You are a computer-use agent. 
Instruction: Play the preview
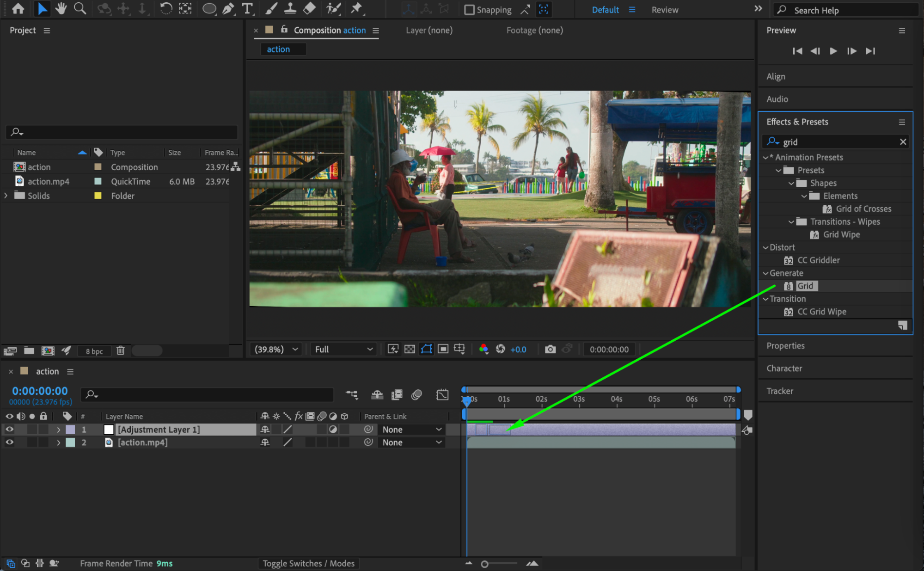[x=833, y=51]
